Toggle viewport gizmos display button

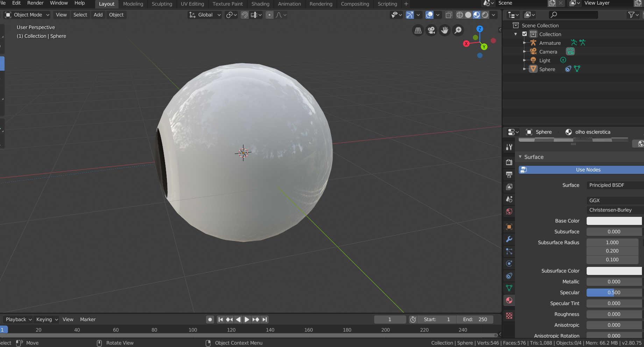point(410,15)
